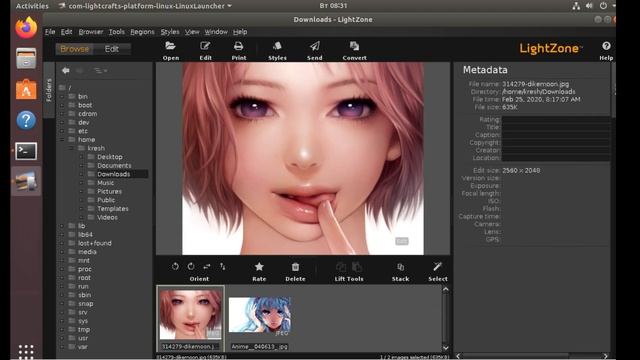Open dock Help question-mark application
The width and height of the screenshot is (640, 360).
(26, 120)
